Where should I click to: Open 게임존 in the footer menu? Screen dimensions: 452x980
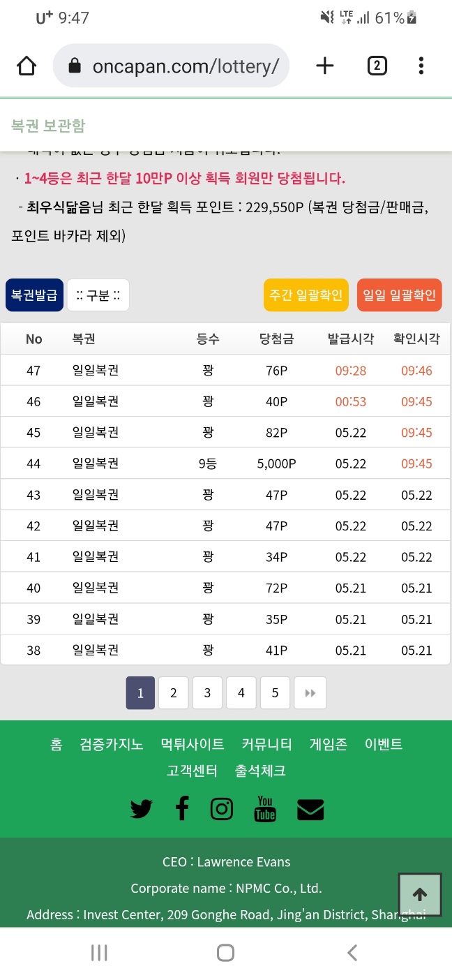tap(329, 744)
